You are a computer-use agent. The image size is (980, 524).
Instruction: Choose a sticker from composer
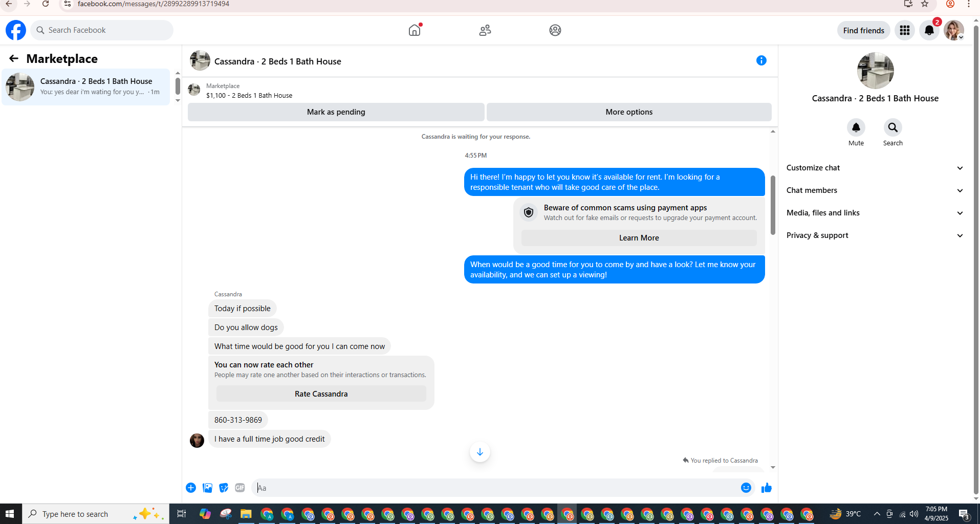[224, 488]
